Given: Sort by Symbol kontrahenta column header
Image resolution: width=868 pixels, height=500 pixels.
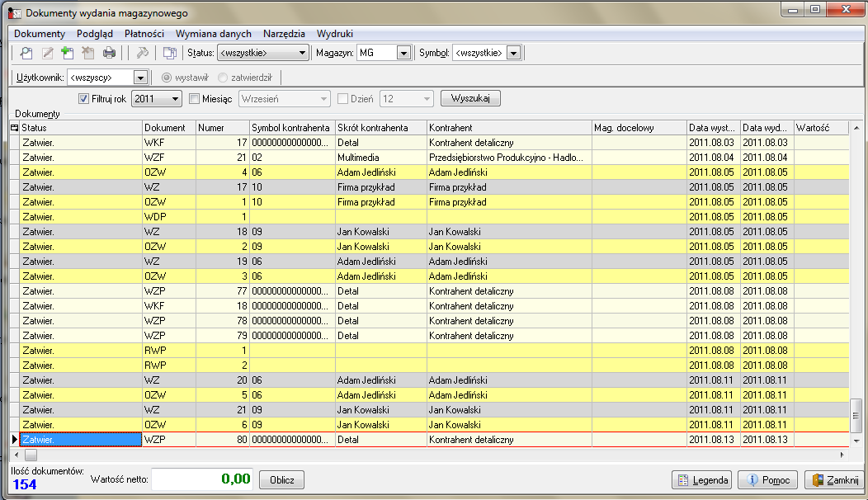Looking at the screenshot, I should tap(292, 128).
